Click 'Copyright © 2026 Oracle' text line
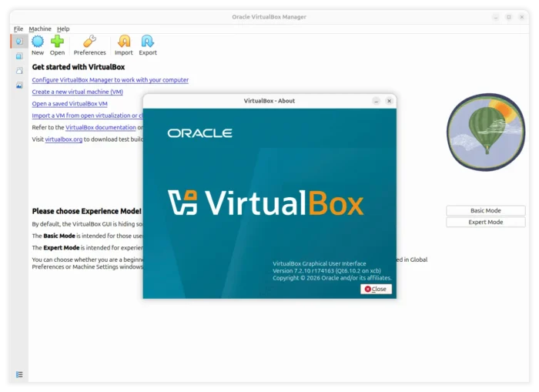 tap(332, 278)
